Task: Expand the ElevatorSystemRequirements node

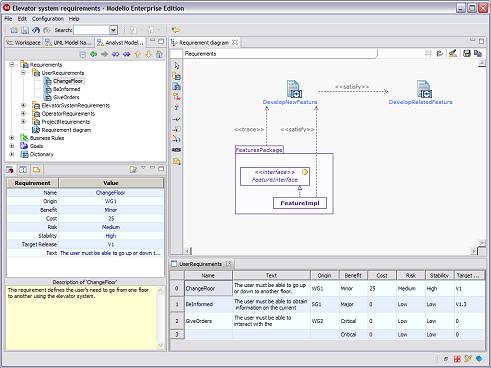Action: [23, 105]
